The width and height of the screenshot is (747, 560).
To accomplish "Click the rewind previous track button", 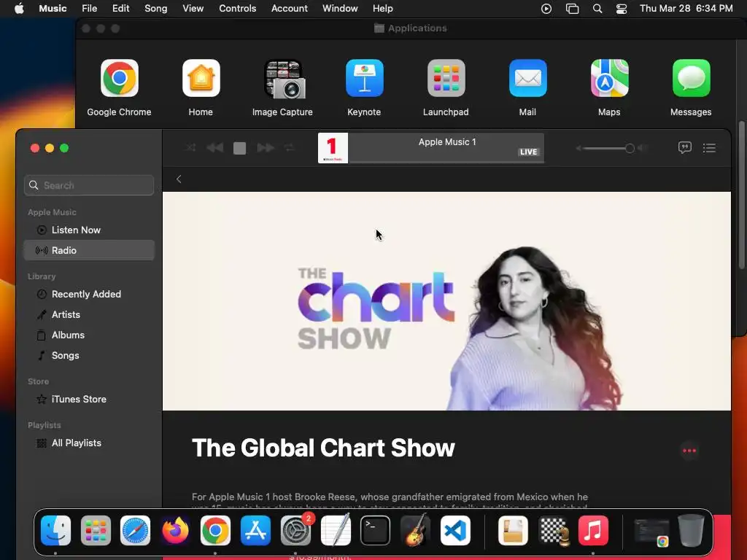I will click(x=215, y=148).
